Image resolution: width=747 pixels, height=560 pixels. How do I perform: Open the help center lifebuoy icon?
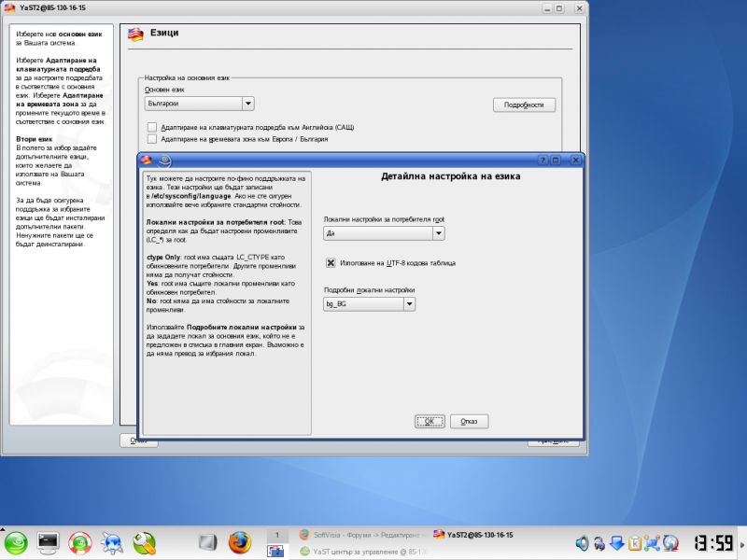(x=80, y=543)
